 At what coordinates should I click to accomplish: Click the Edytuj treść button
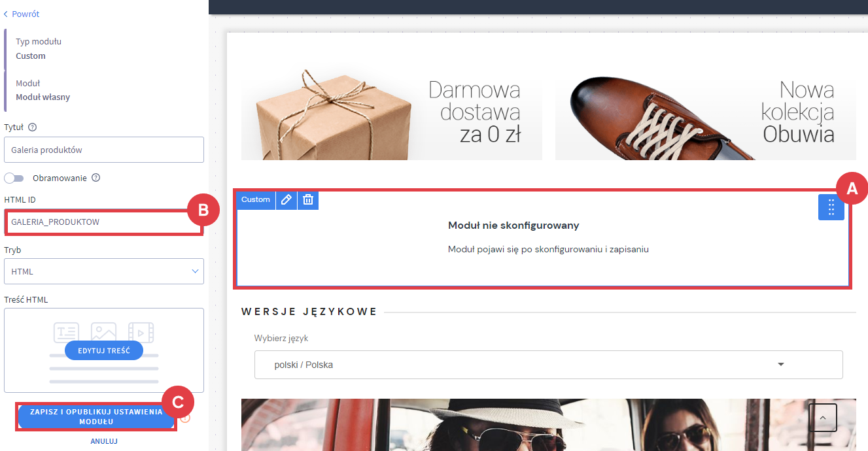pos(103,350)
